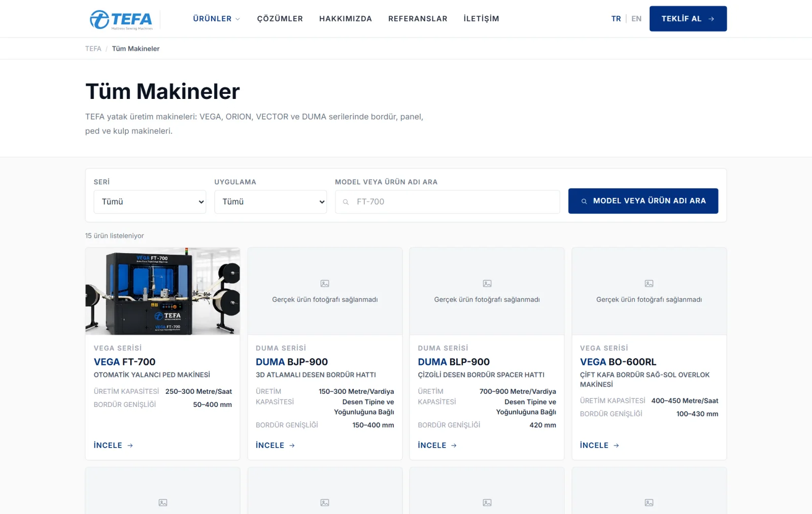The height and width of the screenshot is (514, 812).
Task: Navigate to REFERANSLAR
Action: (418, 19)
